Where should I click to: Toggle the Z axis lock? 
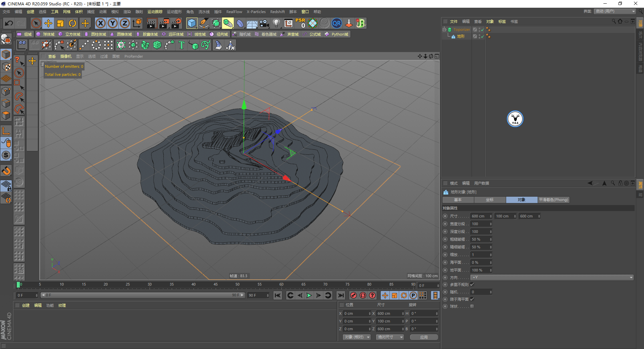pyautogui.click(x=125, y=23)
